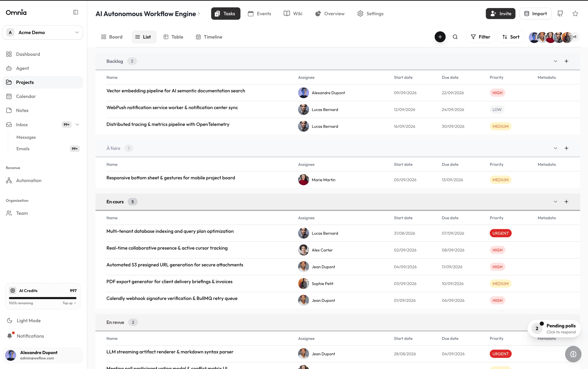Viewport: 588px width, 369px height.
Task: Go to the Agent page
Action: click(x=43, y=68)
